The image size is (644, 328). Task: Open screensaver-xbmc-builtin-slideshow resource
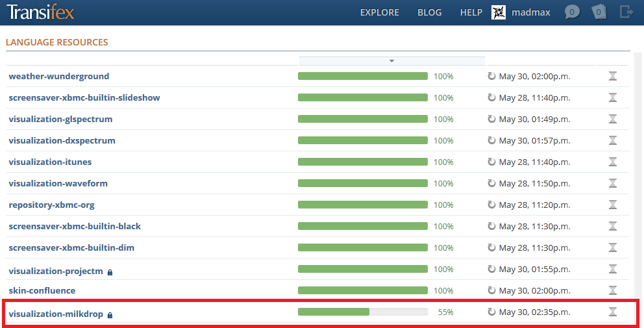click(x=84, y=97)
